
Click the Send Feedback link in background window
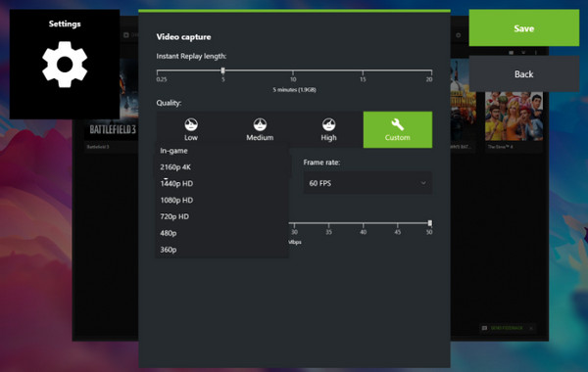point(507,328)
